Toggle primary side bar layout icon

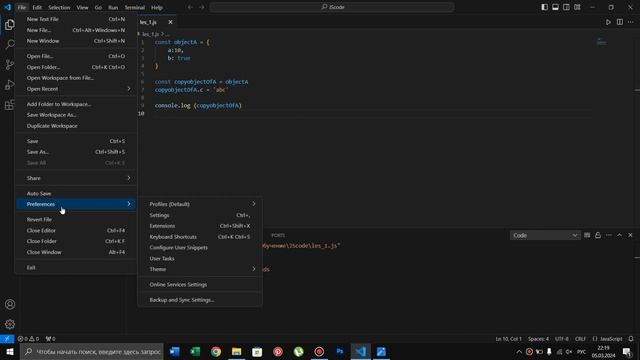point(544,7)
